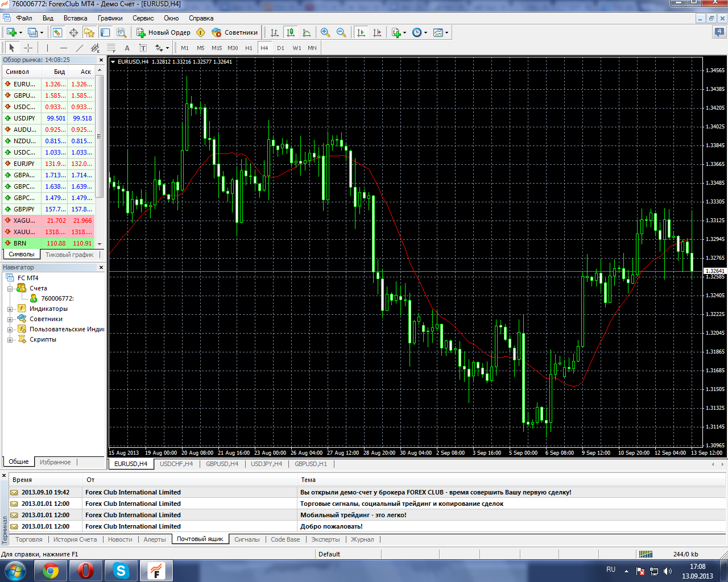Switch to Избранное navigator tab
Viewport: 728px width, 582px height.
(55, 462)
